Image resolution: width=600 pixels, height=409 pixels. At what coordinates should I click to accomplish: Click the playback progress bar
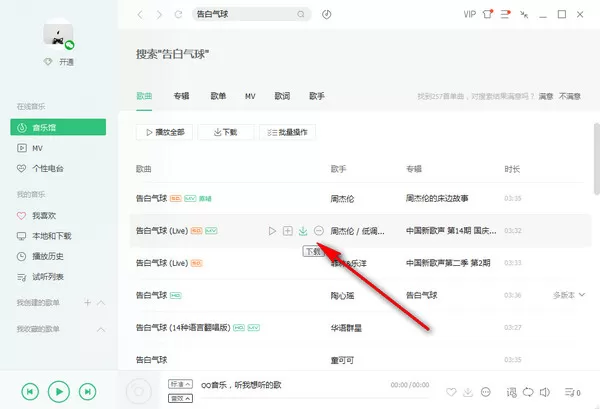click(x=315, y=398)
